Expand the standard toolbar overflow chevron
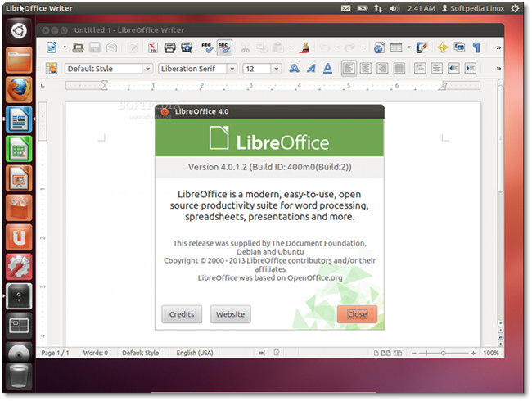The width and height of the screenshot is (532, 401). click(x=498, y=47)
